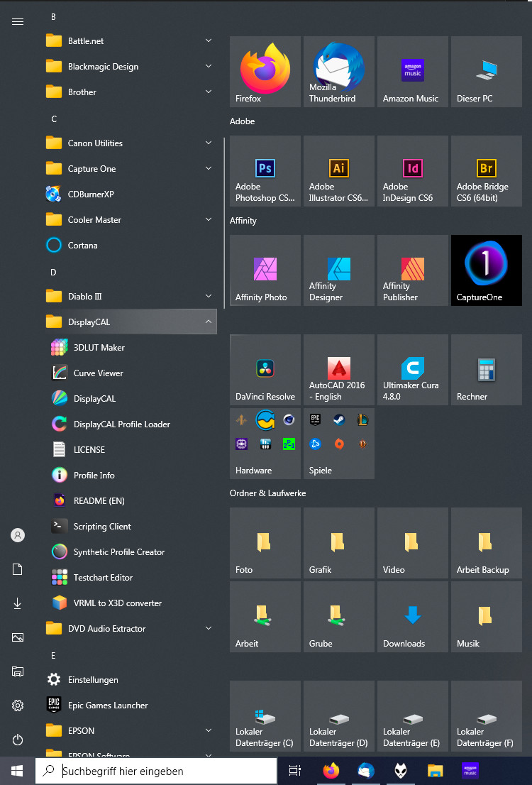The height and width of the screenshot is (785, 532).
Task: Open the Firefox tile
Action: 265,72
